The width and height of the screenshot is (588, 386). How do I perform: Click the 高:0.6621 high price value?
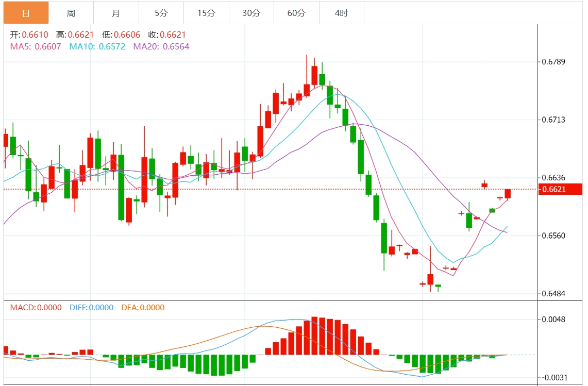click(x=75, y=35)
